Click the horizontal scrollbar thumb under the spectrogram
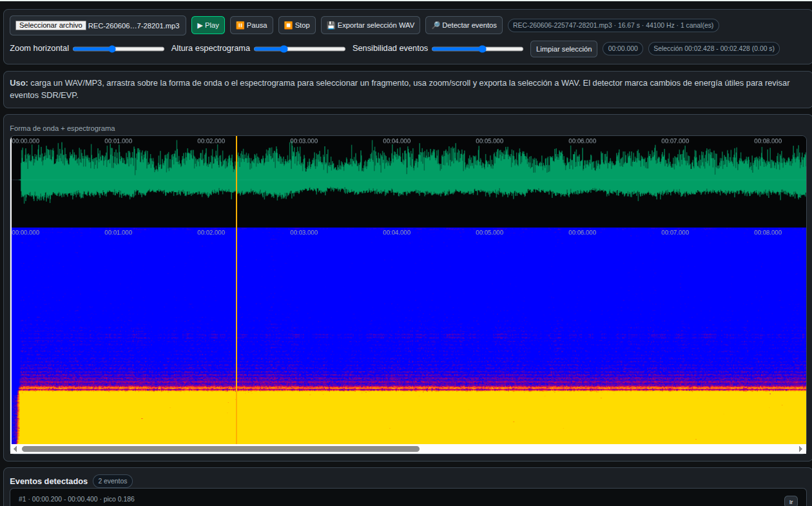The image size is (812, 506). point(220,449)
